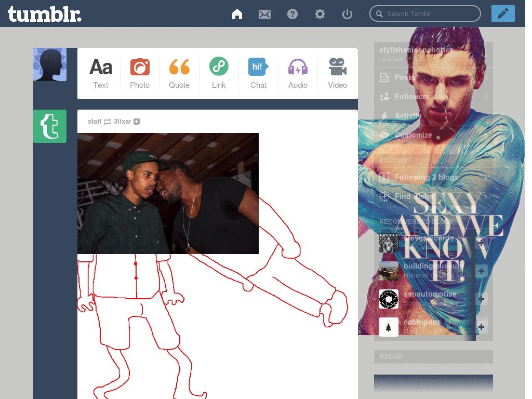Create a new Photo post
Viewport: 532px width, 399px height.
(140, 73)
